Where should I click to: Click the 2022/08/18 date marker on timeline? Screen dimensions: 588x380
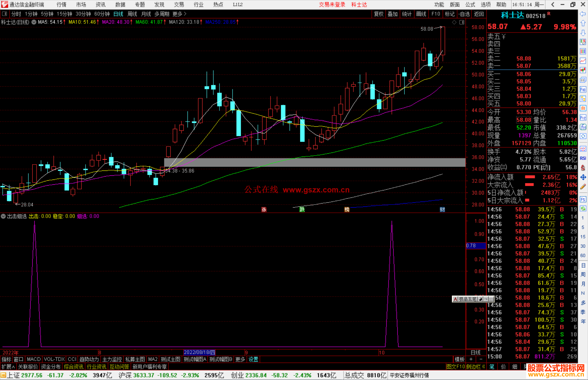(200, 352)
